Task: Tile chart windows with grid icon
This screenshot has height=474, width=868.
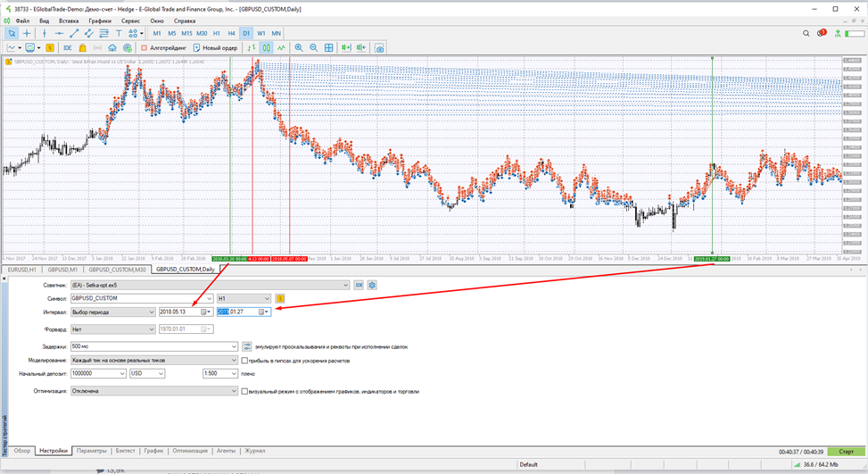Action: (x=329, y=47)
